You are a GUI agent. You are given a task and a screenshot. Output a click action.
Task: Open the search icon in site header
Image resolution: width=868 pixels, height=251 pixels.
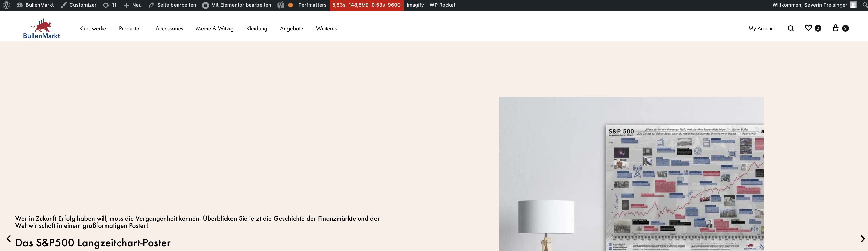(791, 28)
